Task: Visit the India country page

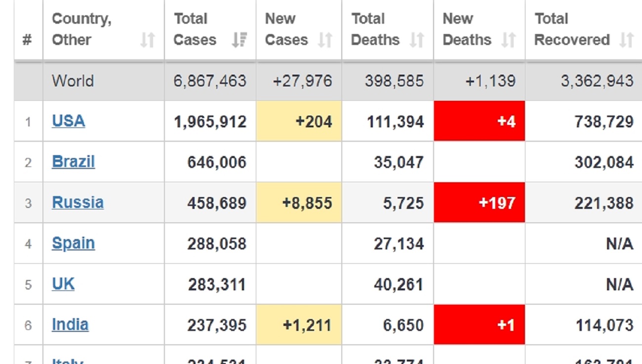Action: (70, 324)
